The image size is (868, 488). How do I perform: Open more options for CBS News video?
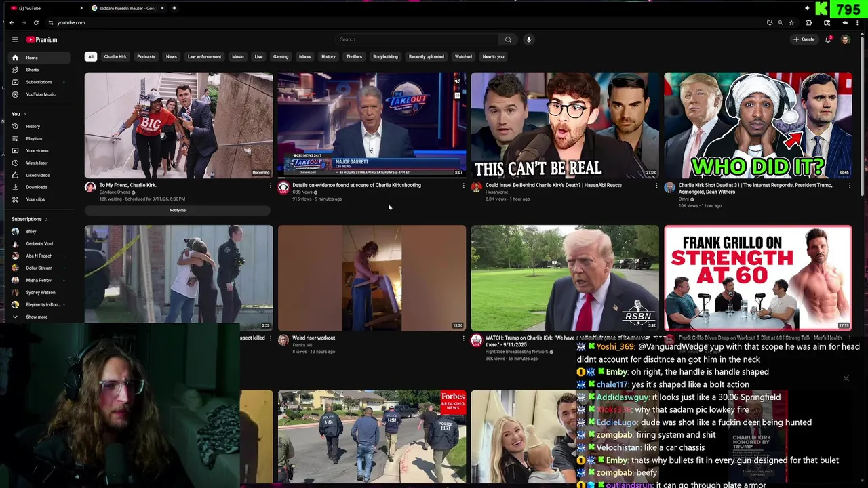tap(464, 186)
